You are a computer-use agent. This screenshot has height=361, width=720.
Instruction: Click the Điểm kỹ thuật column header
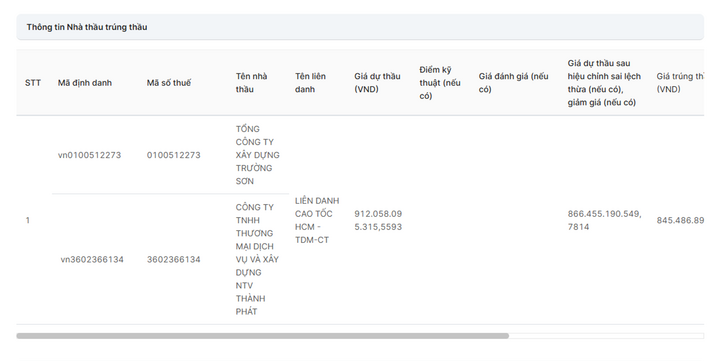click(x=439, y=83)
